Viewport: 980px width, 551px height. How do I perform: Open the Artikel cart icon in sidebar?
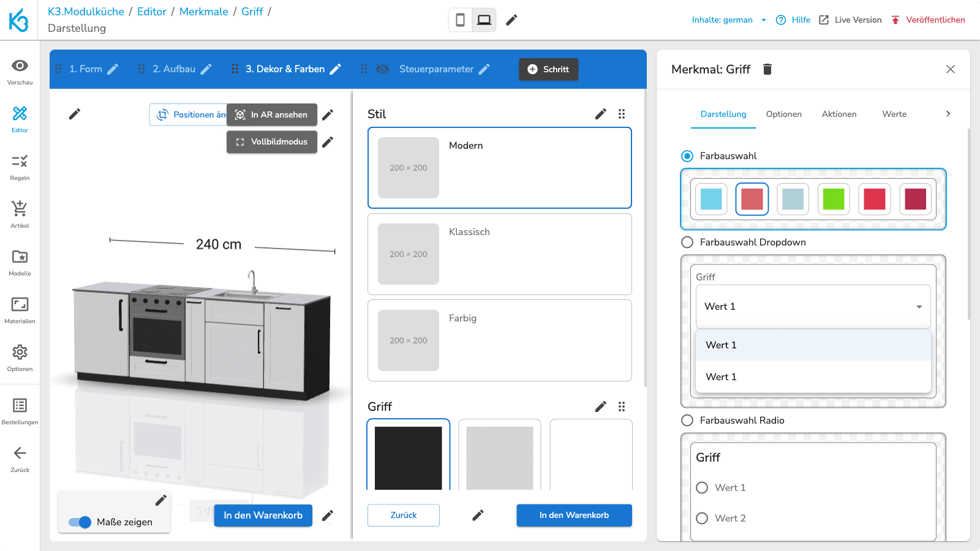pos(20,214)
